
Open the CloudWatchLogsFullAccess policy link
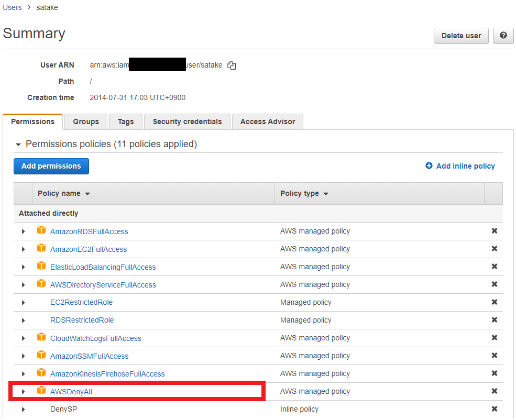click(96, 338)
